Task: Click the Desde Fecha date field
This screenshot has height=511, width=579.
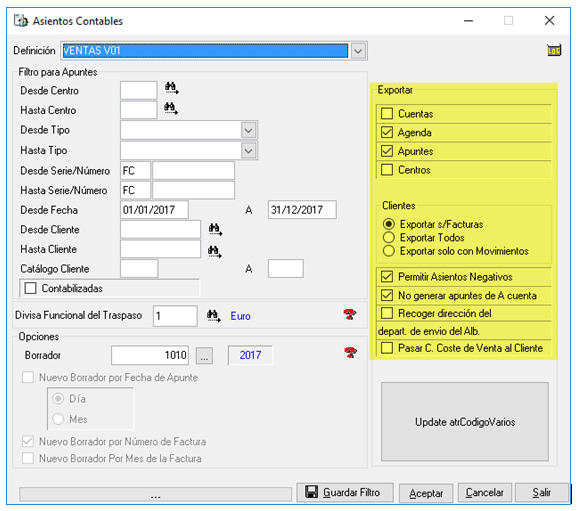Action: (x=154, y=210)
